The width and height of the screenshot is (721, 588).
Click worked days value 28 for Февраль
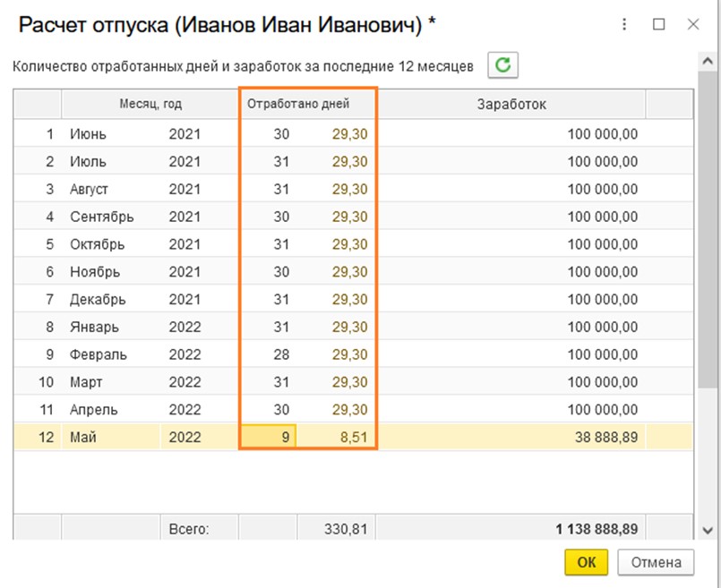(x=281, y=354)
